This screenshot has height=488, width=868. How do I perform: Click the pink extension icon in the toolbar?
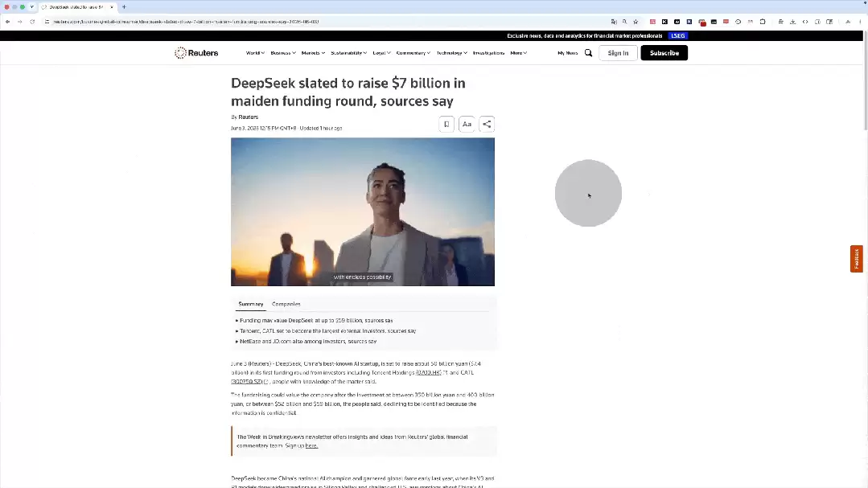point(652,22)
